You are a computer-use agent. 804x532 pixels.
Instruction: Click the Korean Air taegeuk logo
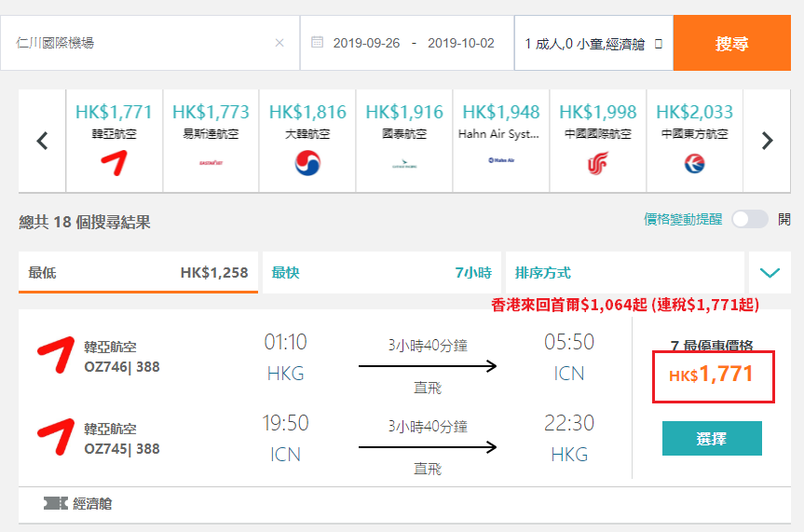[307, 163]
